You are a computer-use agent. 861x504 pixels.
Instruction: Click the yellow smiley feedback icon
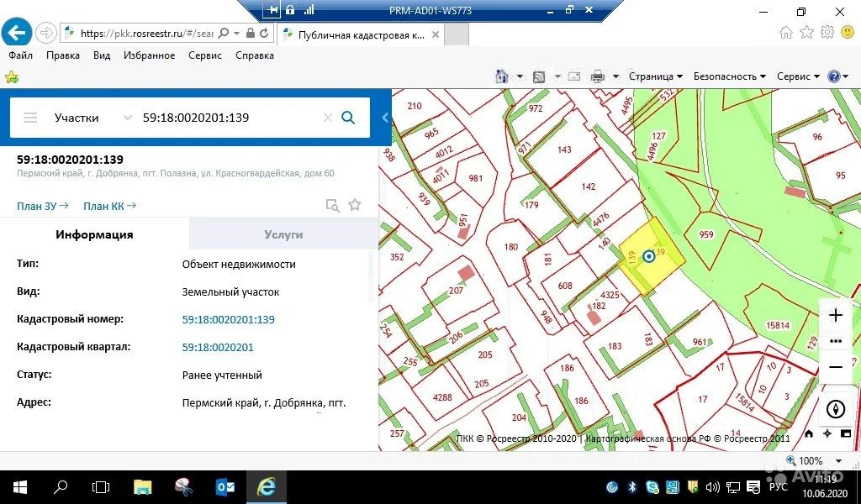click(x=848, y=33)
